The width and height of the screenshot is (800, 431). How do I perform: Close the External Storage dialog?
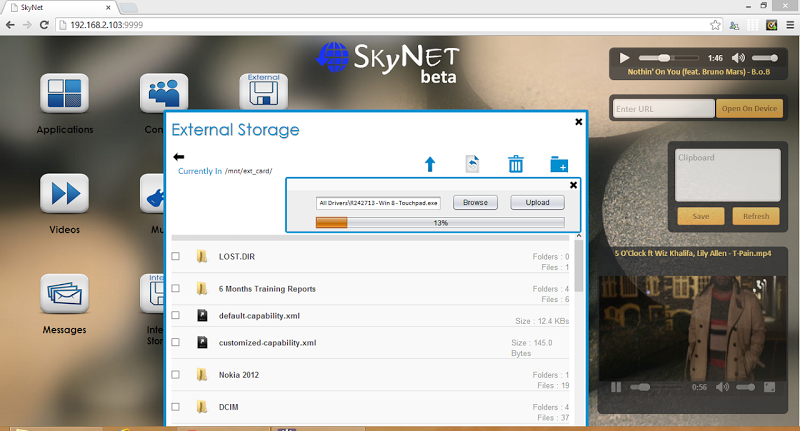coord(579,122)
